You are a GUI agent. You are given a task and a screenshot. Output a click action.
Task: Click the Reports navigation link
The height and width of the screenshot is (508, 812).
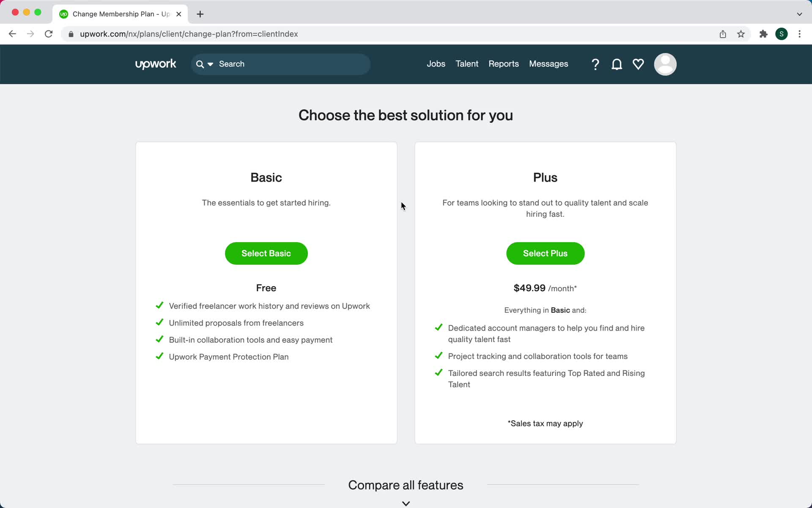point(503,64)
